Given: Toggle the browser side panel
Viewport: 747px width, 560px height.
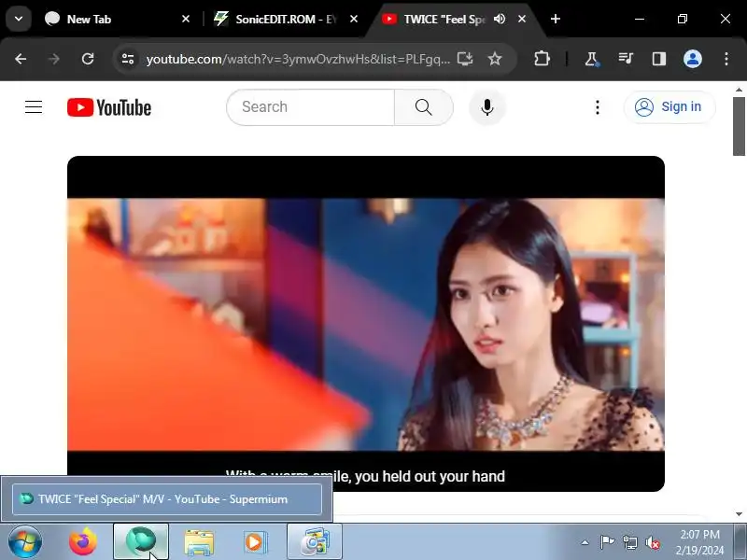Looking at the screenshot, I should (659, 59).
